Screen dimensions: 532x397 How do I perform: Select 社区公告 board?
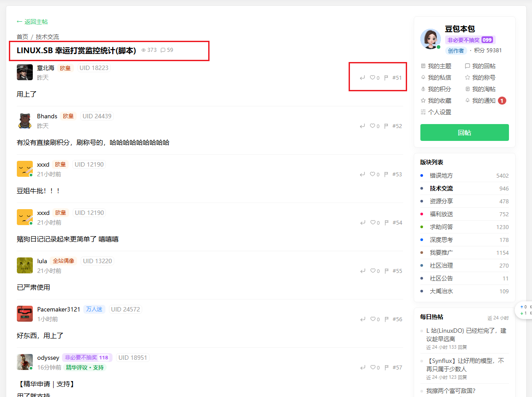point(464,278)
